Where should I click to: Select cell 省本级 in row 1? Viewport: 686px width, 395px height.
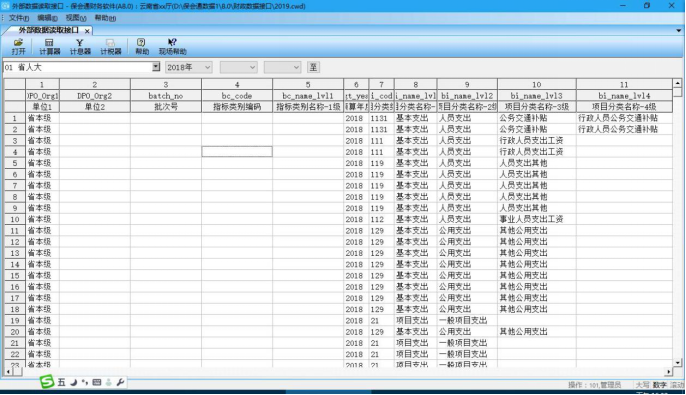(x=42, y=118)
